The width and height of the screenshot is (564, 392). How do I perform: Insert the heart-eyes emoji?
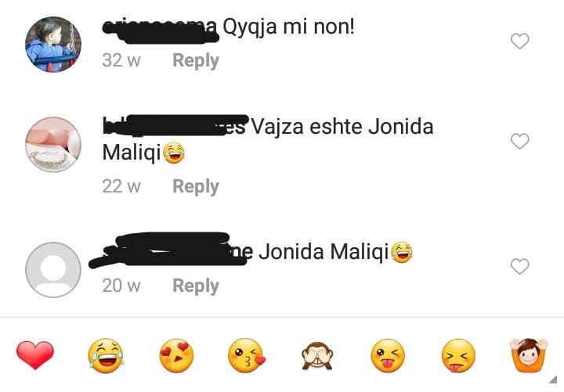176,355
